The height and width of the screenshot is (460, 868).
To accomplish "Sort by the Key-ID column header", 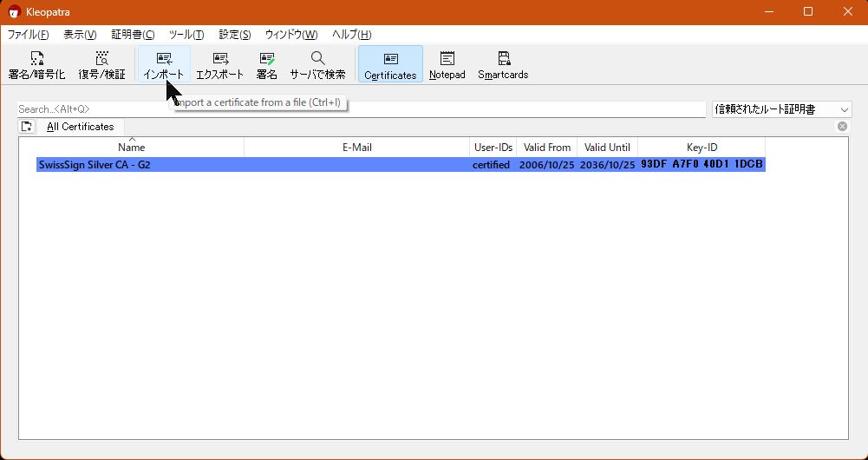I will point(702,148).
